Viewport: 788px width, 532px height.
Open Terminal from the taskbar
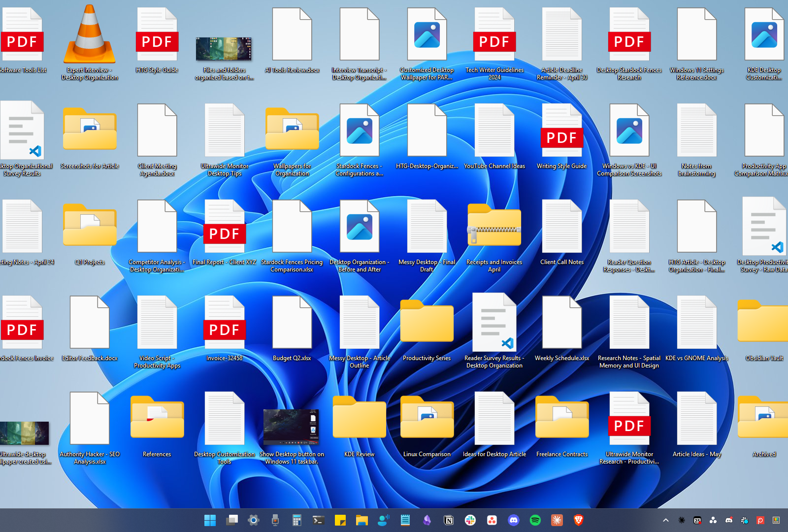[x=319, y=520]
